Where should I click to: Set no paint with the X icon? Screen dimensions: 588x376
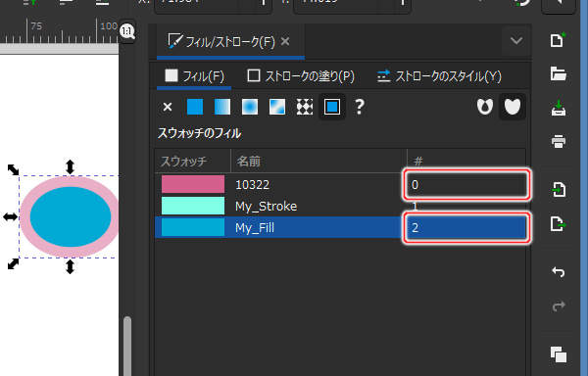click(x=168, y=107)
